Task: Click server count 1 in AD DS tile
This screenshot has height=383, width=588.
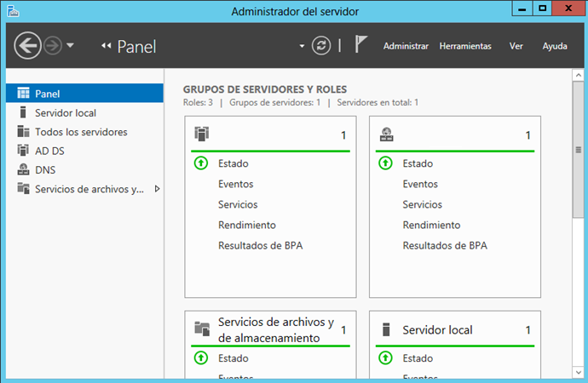Action: coord(343,135)
